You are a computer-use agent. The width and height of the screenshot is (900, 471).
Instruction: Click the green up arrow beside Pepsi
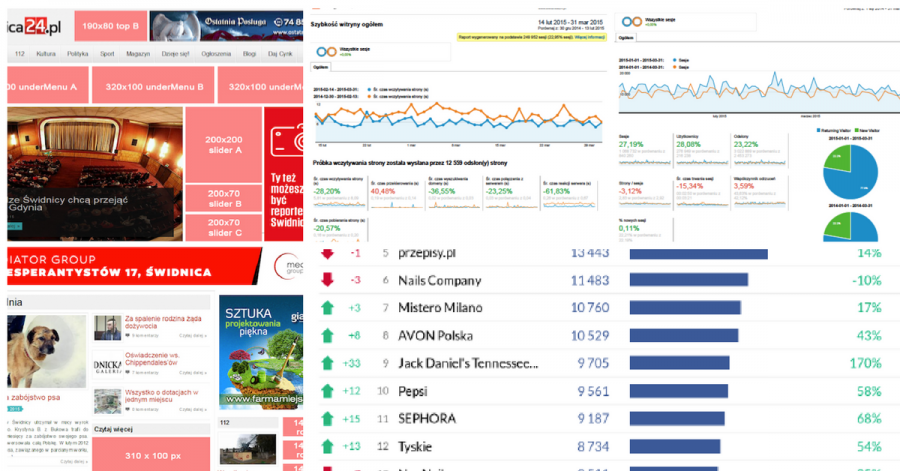click(328, 391)
